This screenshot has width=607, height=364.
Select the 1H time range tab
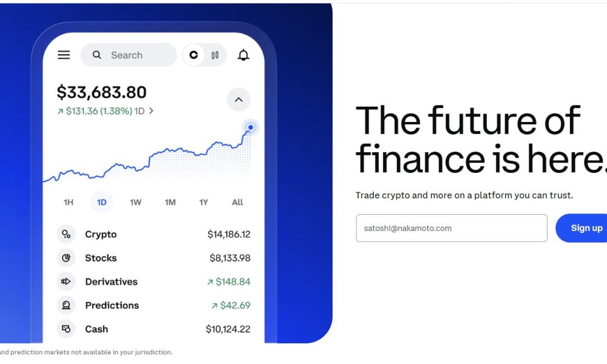(69, 202)
